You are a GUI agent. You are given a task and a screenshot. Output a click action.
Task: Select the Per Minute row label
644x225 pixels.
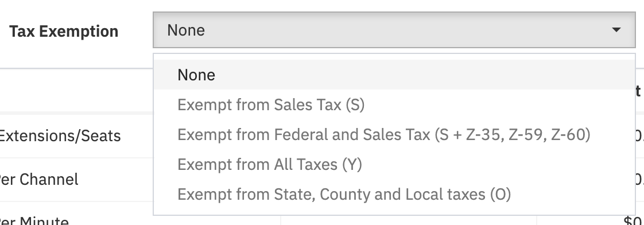(34, 222)
